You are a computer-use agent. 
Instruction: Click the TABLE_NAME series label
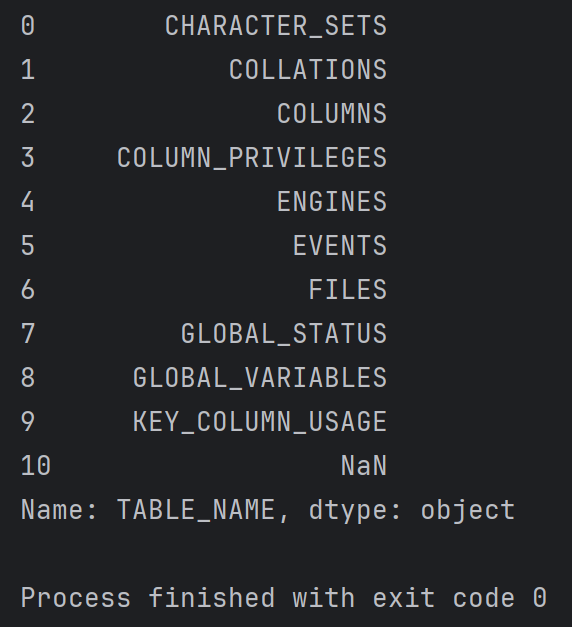coord(196,510)
